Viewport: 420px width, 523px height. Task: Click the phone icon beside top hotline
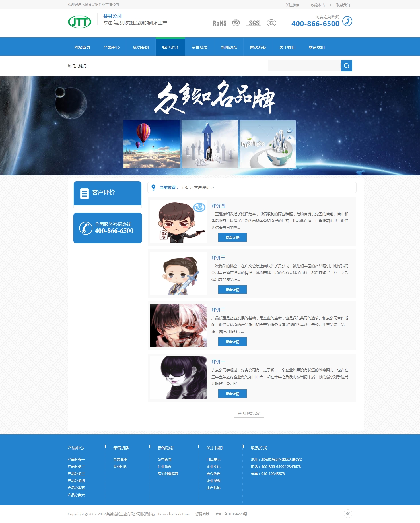347,21
